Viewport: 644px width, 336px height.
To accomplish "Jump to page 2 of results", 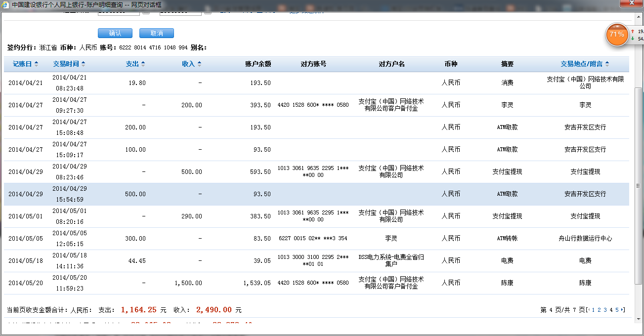I will (599, 310).
